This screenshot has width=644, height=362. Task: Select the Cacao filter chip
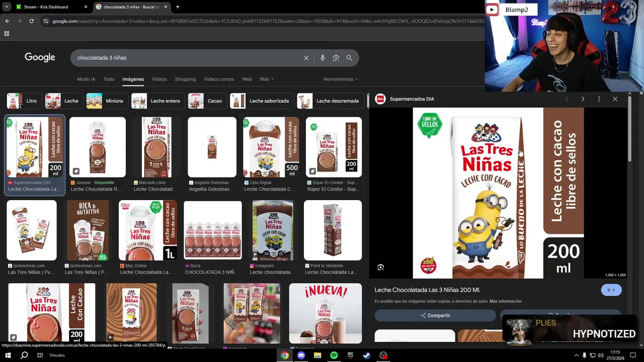207,101
